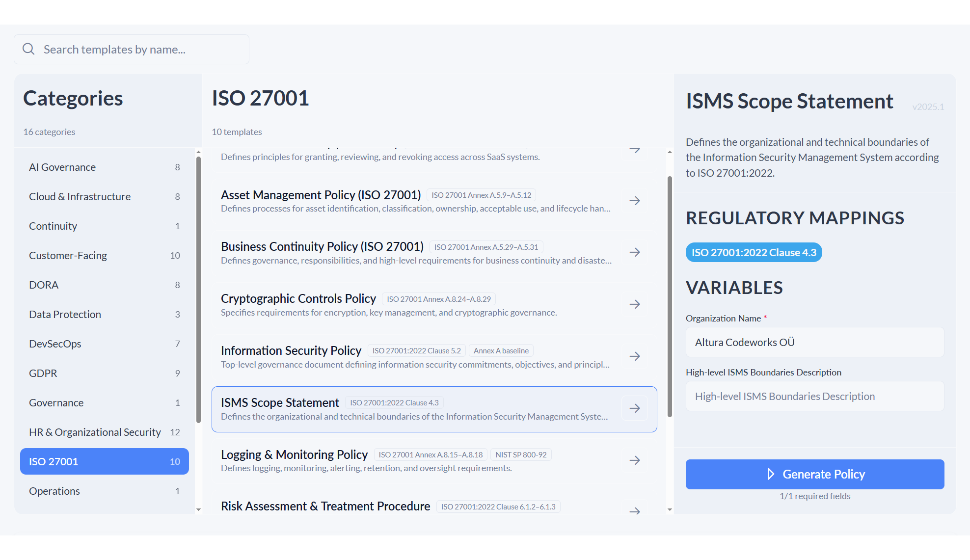Open Information Security Policy with its arrow icon
970x560 pixels.
point(635,356)
